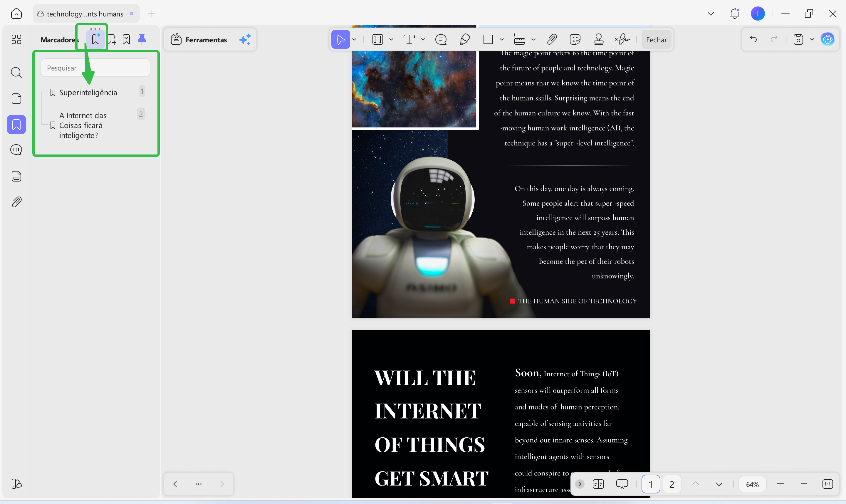Click the Pesquisar search field
This screenshot has height=504, width=846.
point(95,68)
